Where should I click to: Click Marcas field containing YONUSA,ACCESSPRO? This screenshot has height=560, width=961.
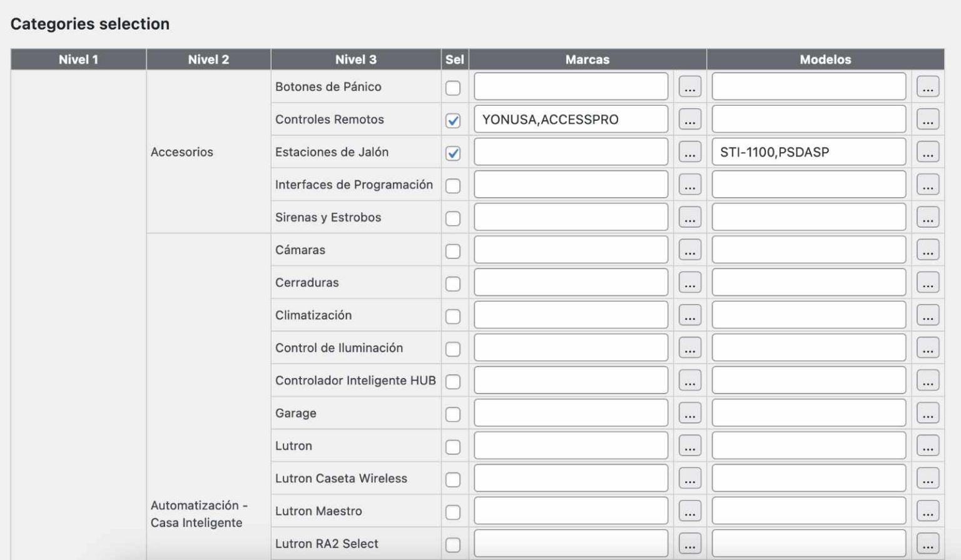click(x=571, y=119)
